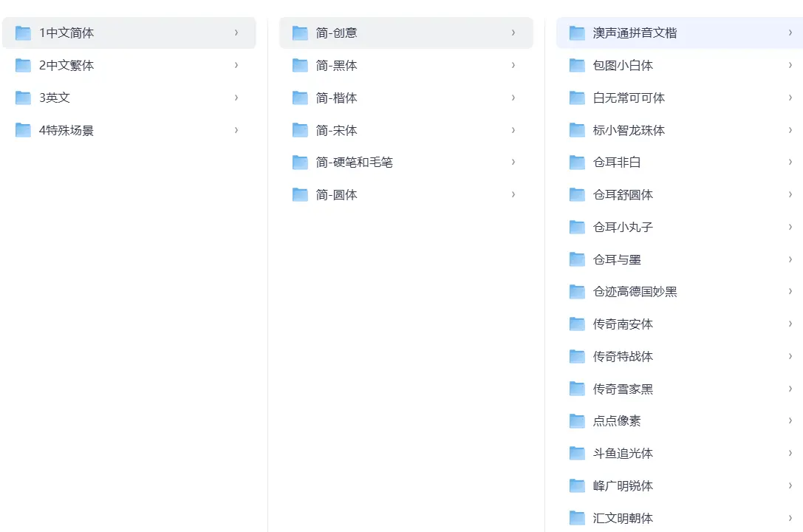
Task: Expand the chevron next to 2中文繁体
Action: pyautogui.click(x=236, y=65)
